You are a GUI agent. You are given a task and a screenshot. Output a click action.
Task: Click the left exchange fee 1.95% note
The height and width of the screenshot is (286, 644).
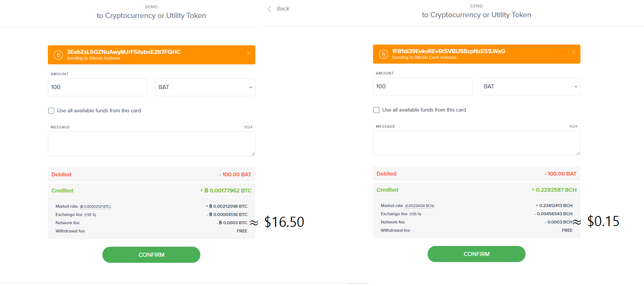pyautogui.click(x=90, y=215)
